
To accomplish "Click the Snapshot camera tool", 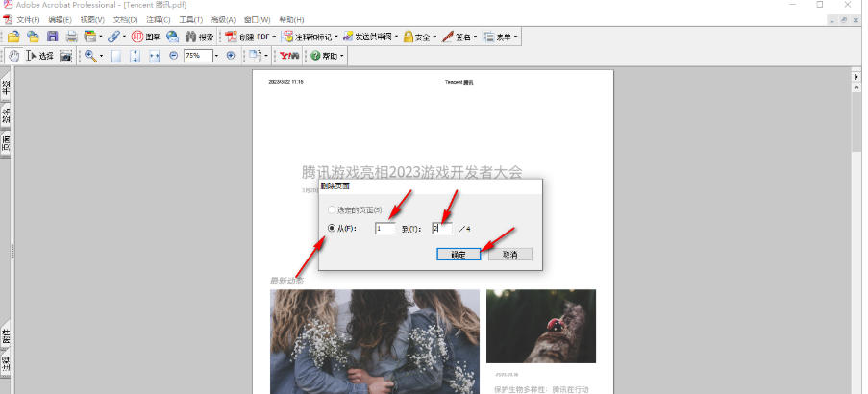I will [x=65, y=56].
